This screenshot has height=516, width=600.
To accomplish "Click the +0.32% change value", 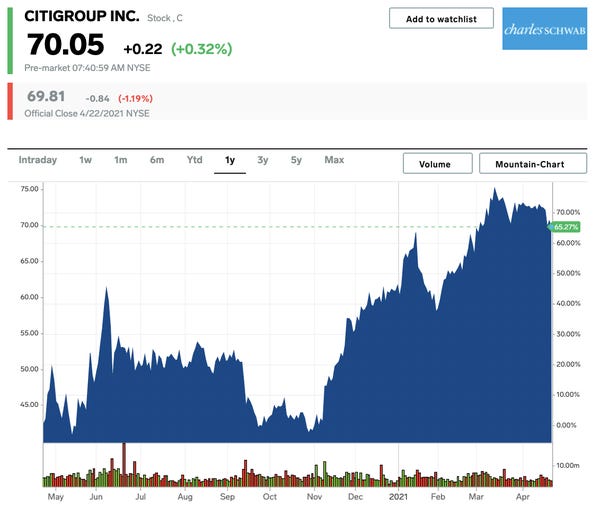I will (x=202, y=49).
